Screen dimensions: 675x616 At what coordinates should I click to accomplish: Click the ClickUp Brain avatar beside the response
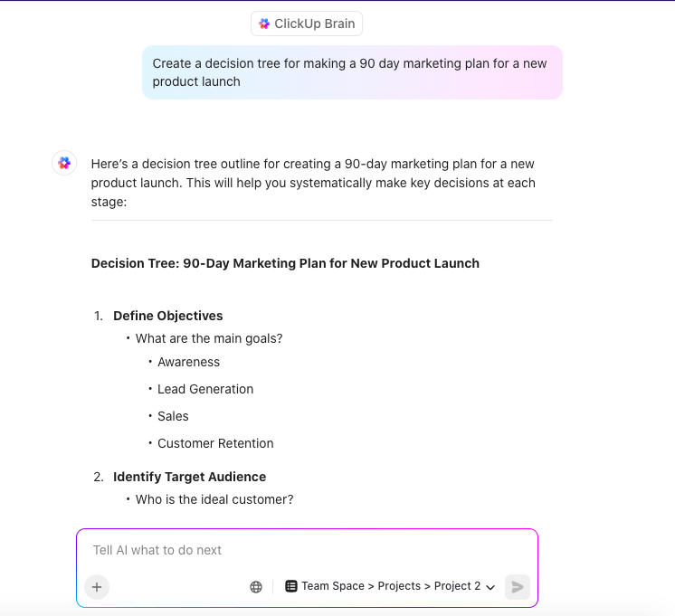(x=64, y=163)
